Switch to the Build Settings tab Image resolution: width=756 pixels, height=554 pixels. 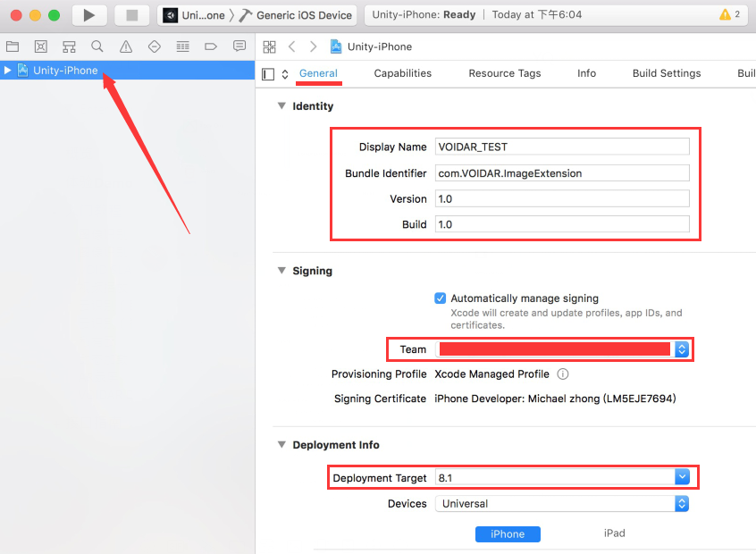tap(666, 73)
